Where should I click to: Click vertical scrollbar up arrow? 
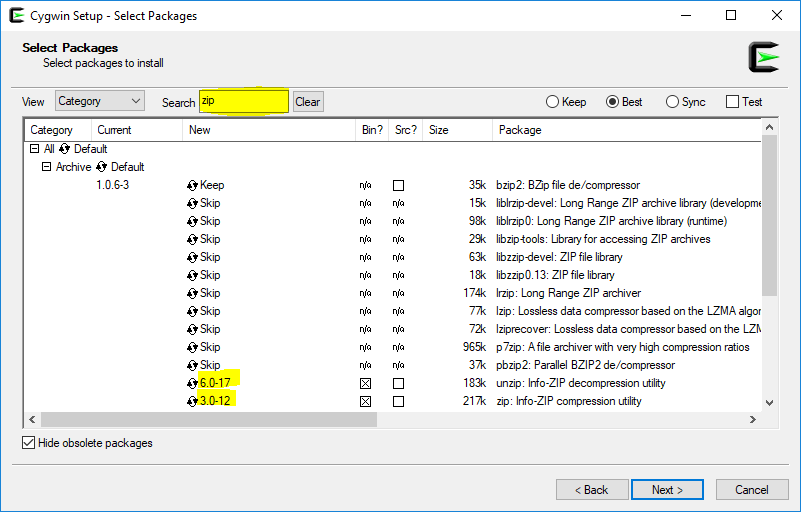coord(769,127)
